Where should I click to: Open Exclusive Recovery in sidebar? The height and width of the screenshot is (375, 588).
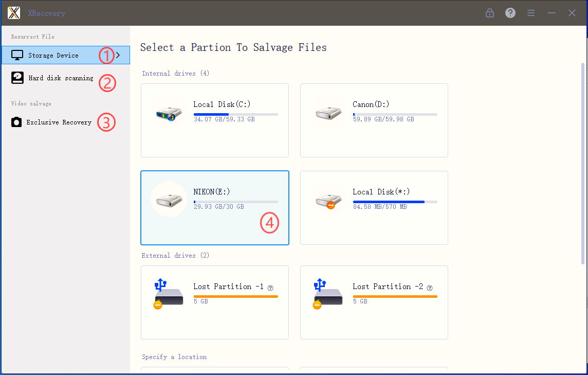(59, 122)
